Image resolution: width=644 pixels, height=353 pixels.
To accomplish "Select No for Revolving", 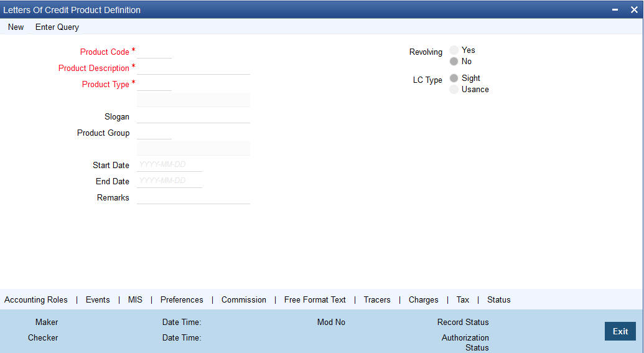I will coord(454,61).
